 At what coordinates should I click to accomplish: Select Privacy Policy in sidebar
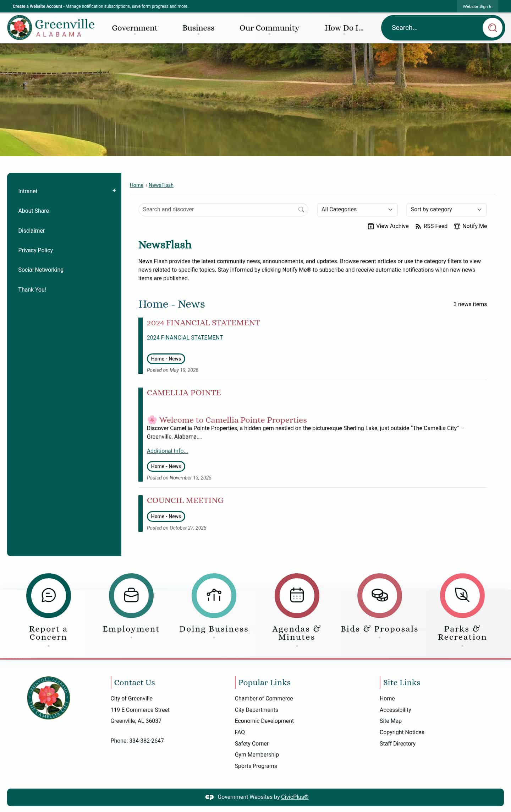[35, 250]
